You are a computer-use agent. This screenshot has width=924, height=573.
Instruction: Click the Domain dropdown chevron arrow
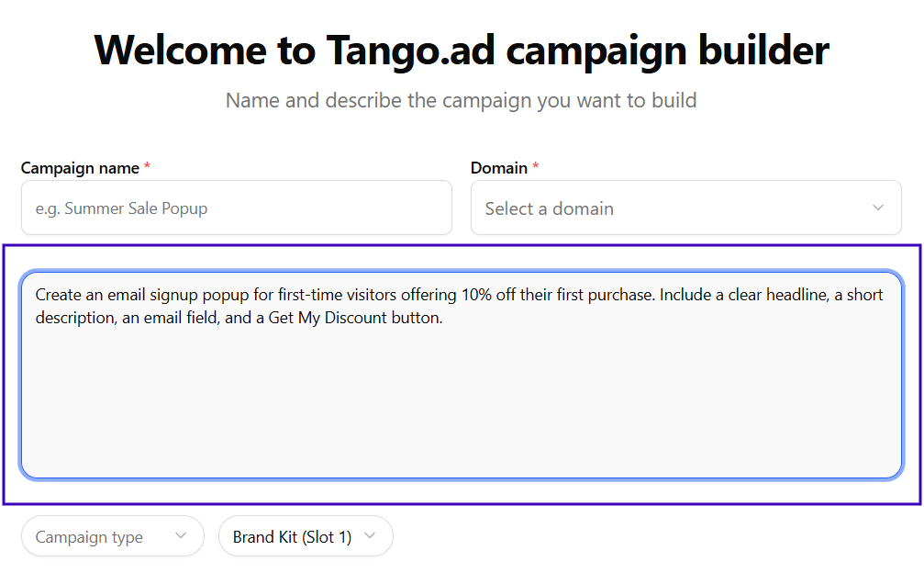[x=877, y=208]
